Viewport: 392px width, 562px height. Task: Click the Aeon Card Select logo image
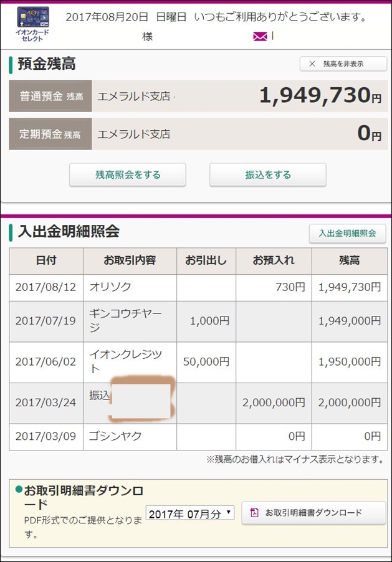pos(33,24)
